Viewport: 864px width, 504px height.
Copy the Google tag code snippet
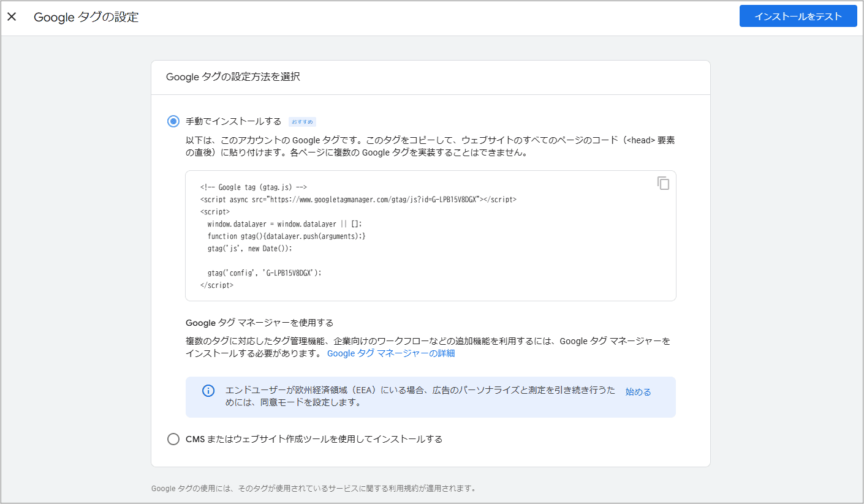click(x=663, y=183)
